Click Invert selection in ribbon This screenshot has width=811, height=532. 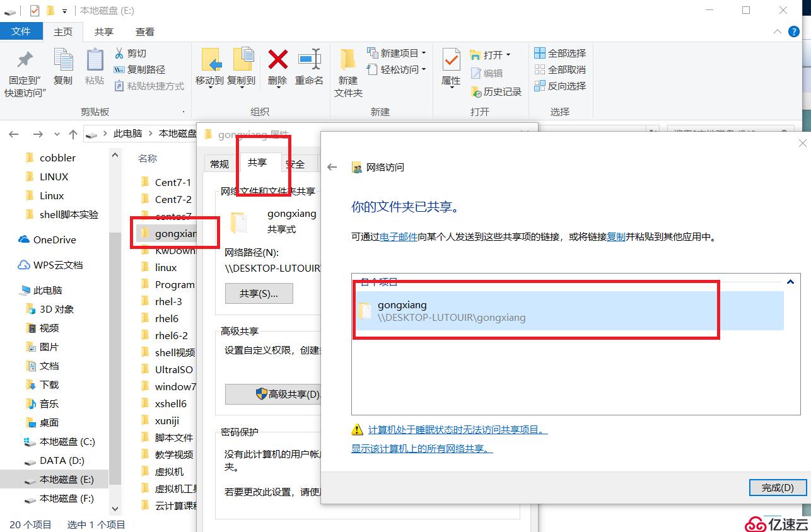[x=560, y=86]
